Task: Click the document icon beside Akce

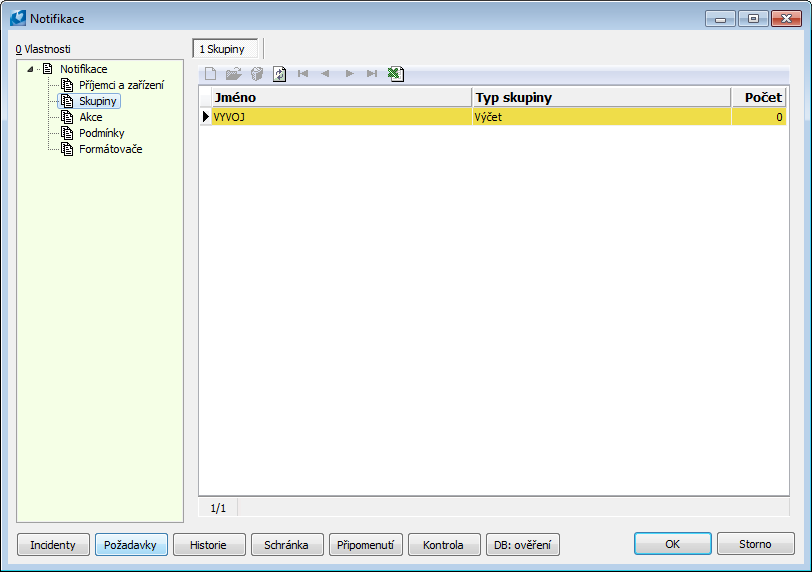Action: click(67, 117)
